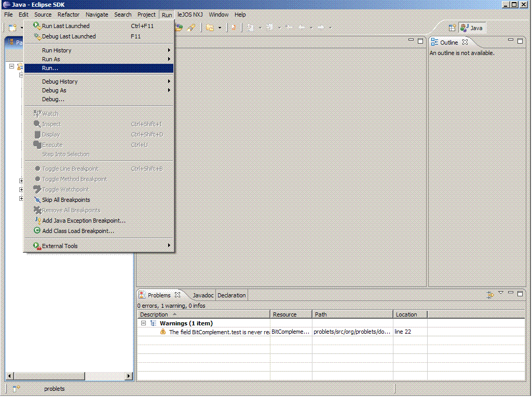Maximize the Outline view panel

(520, 40)
